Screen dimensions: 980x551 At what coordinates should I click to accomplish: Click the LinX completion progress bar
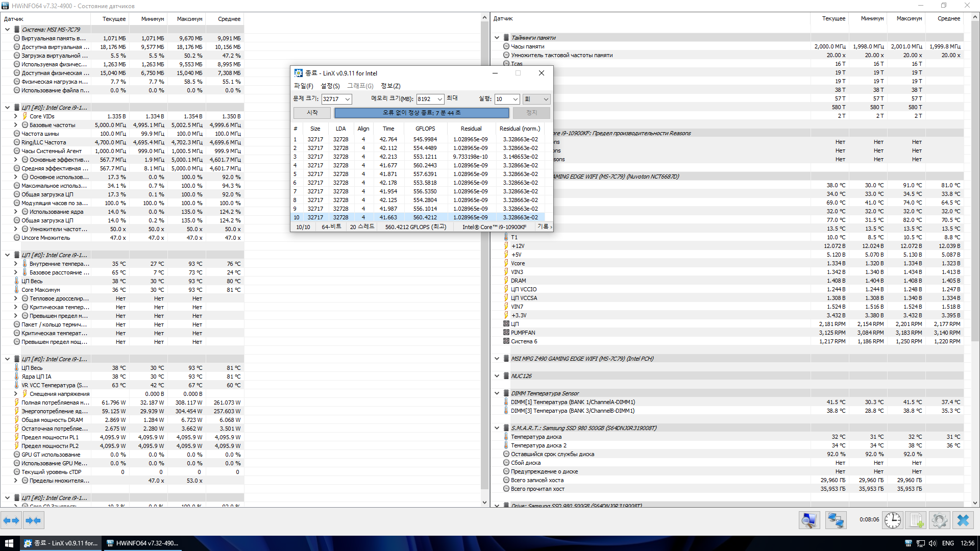(x=422, y=113)
